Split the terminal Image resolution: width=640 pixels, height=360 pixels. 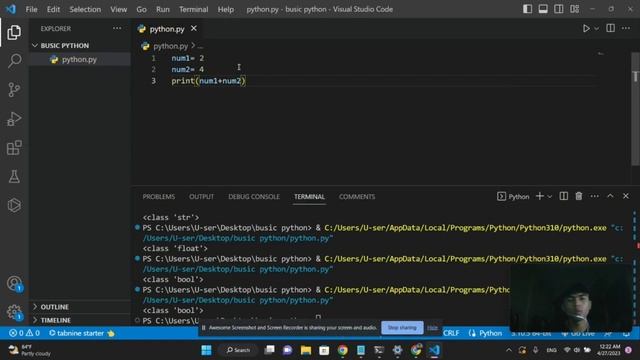coord(564,196)
